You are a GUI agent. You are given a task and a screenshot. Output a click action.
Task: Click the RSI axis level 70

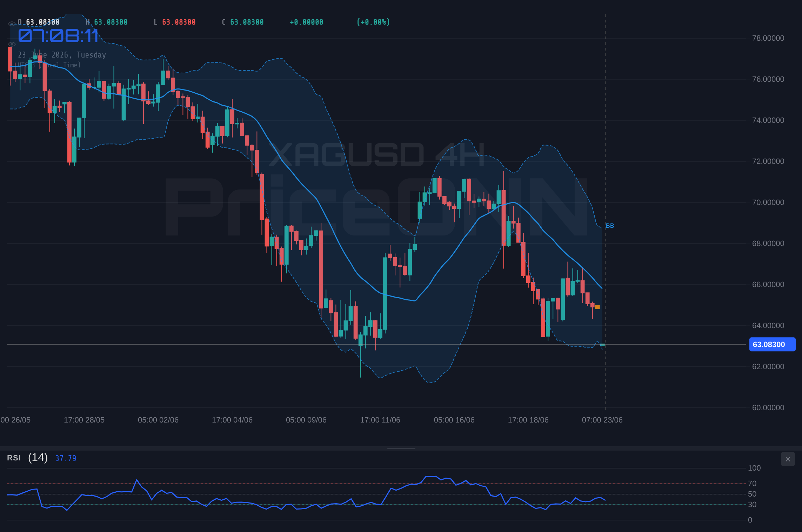[x=752, y=484]
